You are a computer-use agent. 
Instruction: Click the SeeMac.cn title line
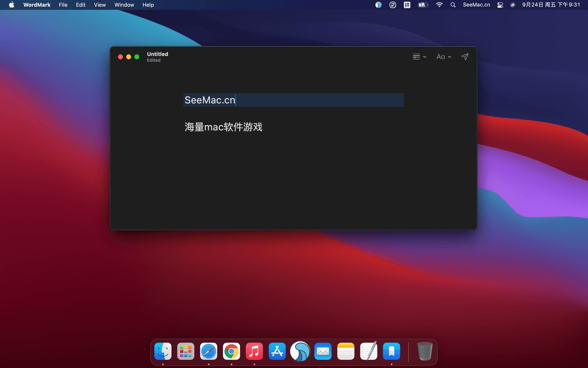pyautogui.click(x=210, y=100)
